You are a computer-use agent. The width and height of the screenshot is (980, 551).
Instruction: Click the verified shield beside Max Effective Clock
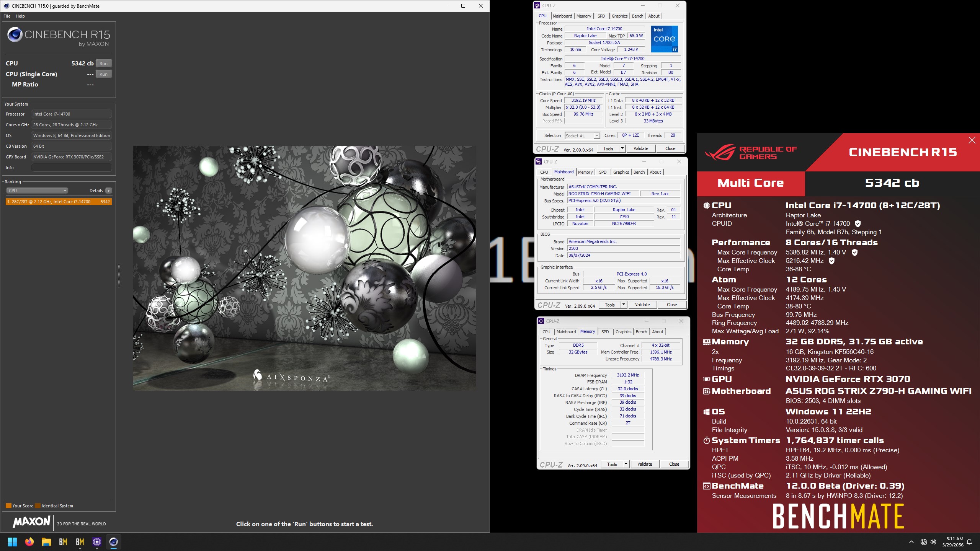[x=831, y=261]
